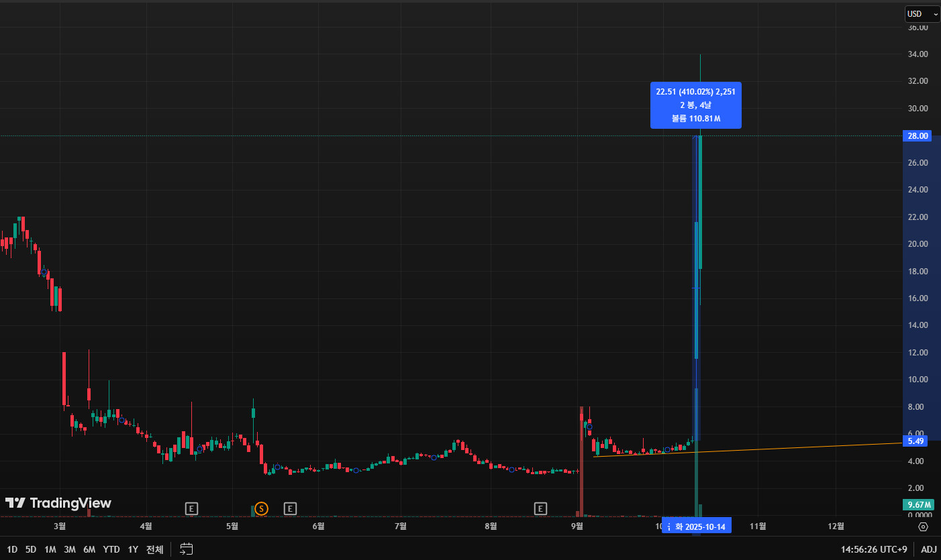Open the 14:56:26 UTC+9 timezone menu
Image resolution: width=941 pixels, height=560 pixels.
pos(874,549)
